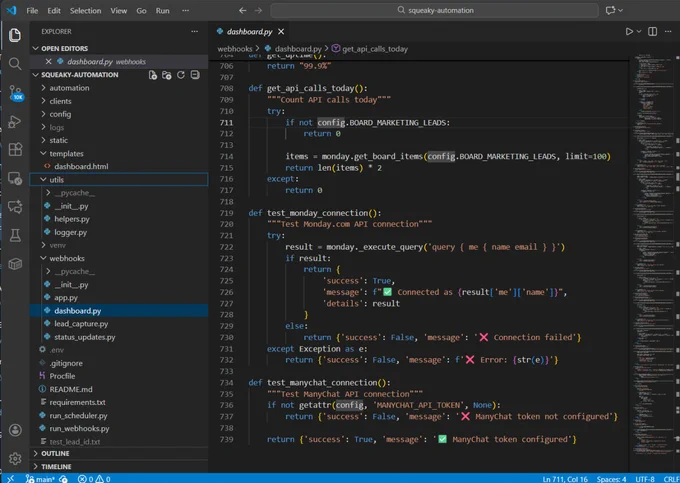
Task: Open helpers.py file
Action: point(72,219)
